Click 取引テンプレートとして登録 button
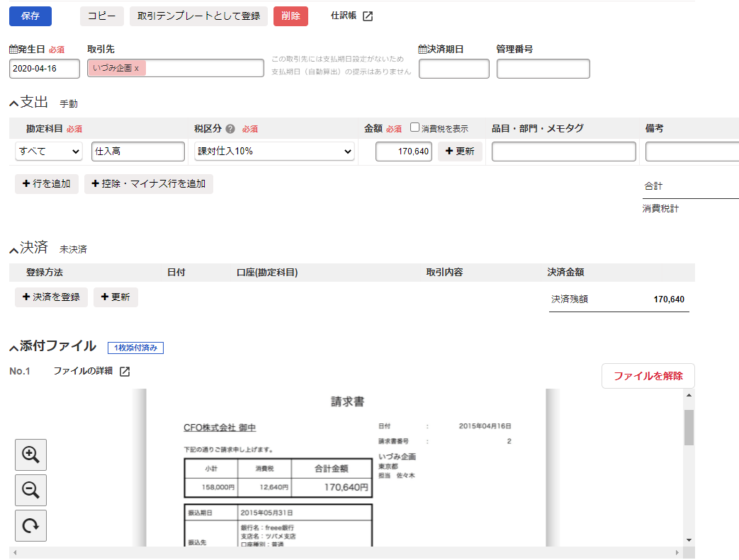This screenshot has height=560, width=739. click(198, 16)
